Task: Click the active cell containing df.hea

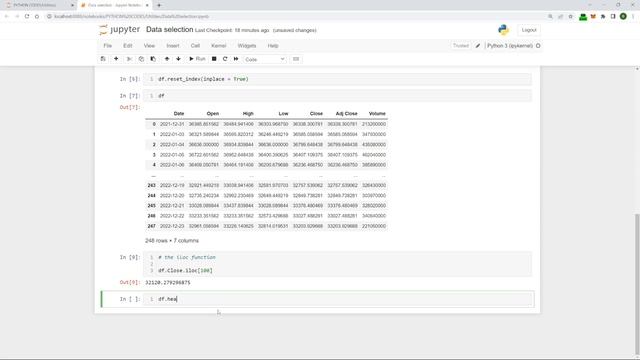Action: point(338,299)
